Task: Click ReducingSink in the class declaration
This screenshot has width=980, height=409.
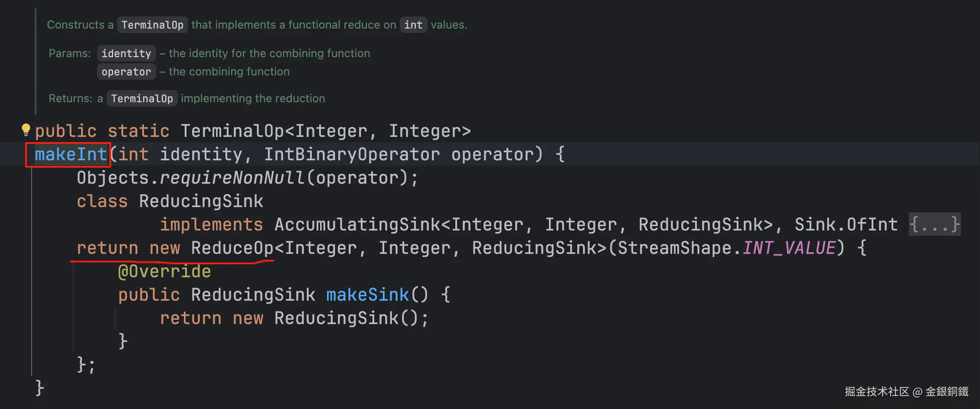Action: (201, 201)
